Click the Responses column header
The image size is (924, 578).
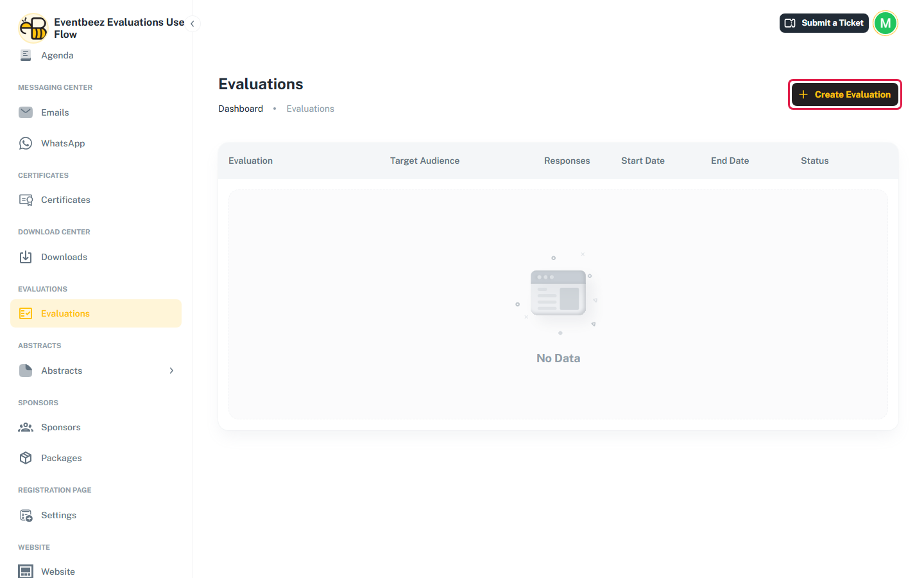567,161
